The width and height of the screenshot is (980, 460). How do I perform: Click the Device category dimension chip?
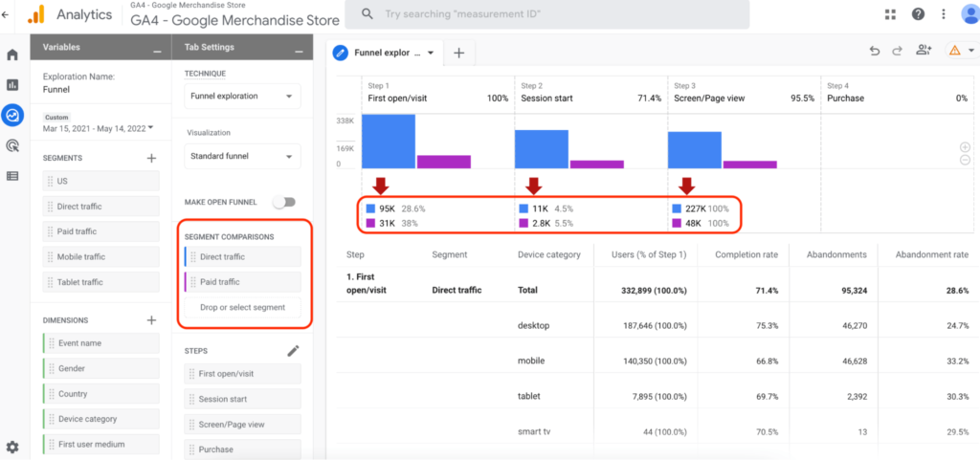tap(100, 419)
